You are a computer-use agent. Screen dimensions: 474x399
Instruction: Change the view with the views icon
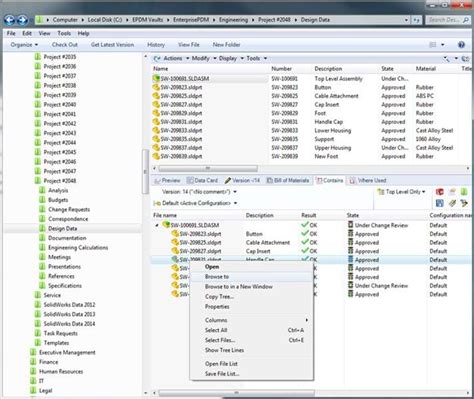click(433, 45)
